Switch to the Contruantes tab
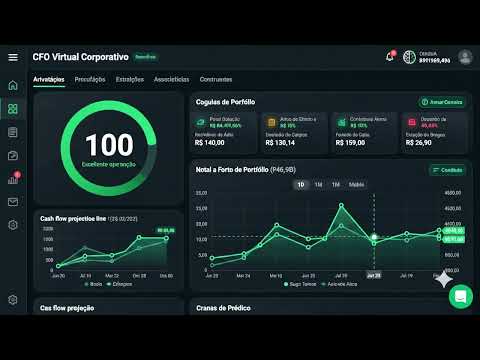Image resolution: width=480 pixels, height=360 pixels. 216,79
